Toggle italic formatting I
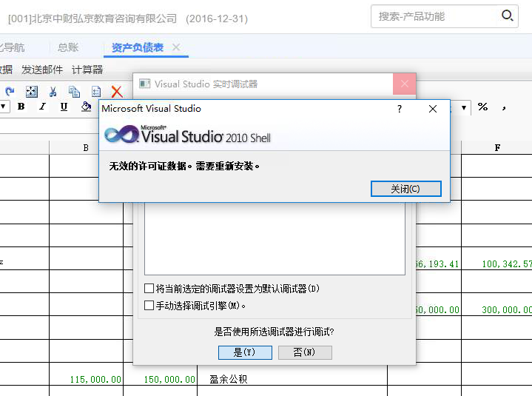532x396 pixels. 42,107
